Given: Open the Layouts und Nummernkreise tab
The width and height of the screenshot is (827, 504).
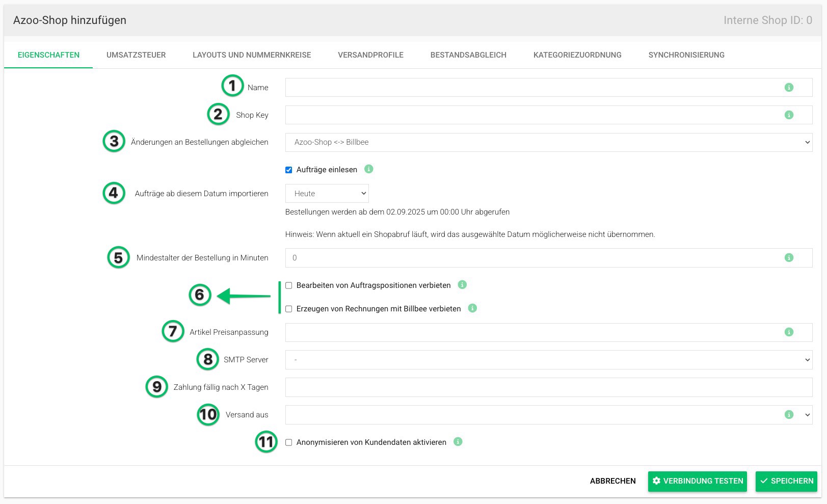Looking at the screenshot, I should click(x=252, y=55).
